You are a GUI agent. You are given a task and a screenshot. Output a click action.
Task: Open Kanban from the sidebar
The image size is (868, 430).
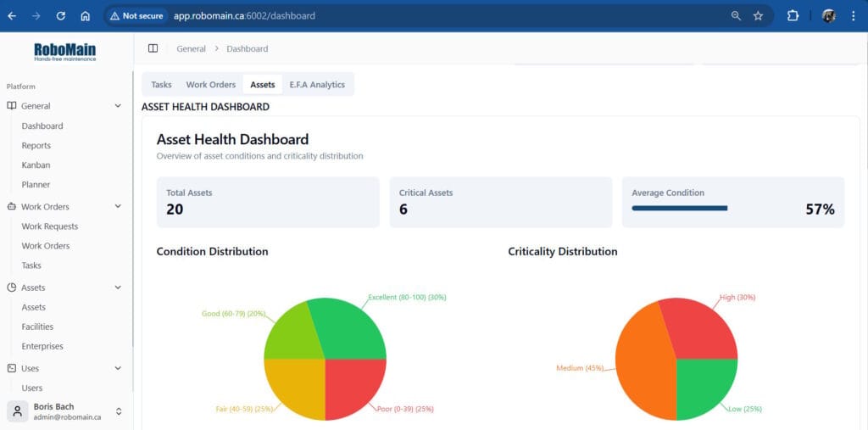tap(36, 165)
